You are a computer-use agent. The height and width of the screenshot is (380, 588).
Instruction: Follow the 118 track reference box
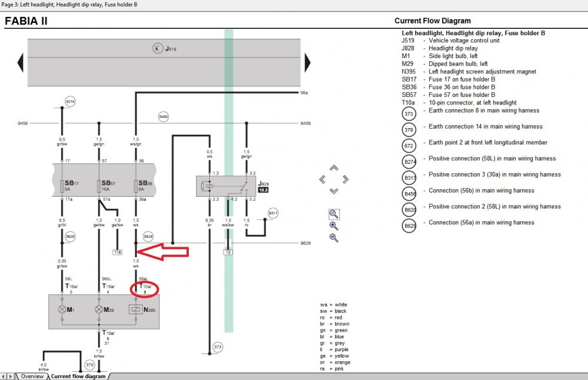point(118,252)
